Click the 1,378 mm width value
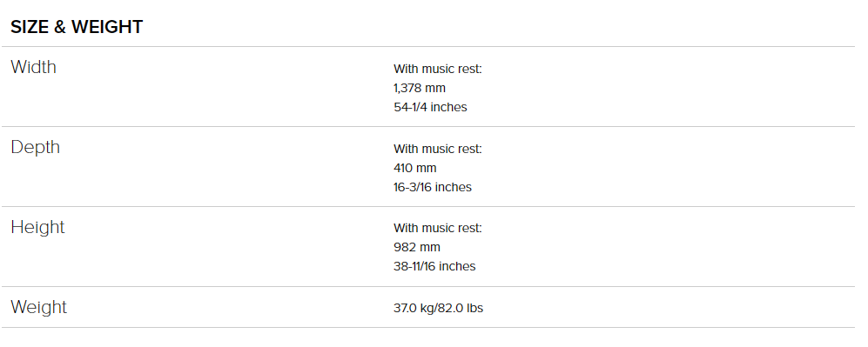The image size is (868, 347). click(420, 88)
